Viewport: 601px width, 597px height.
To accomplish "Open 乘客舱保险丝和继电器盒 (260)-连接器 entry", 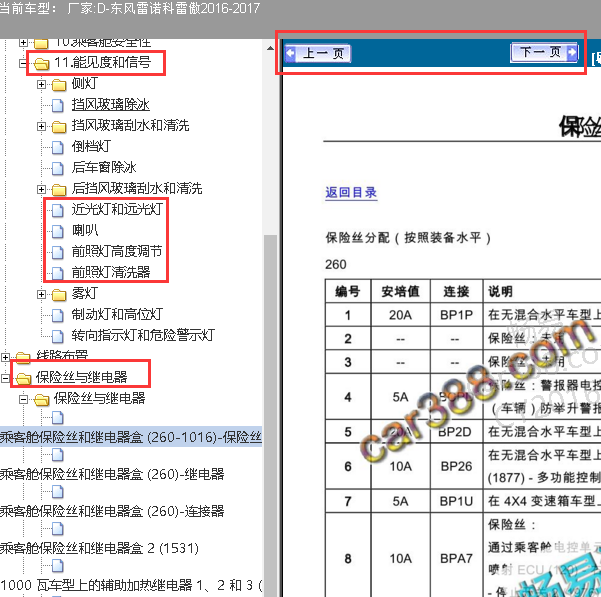I will pos(112,511).
